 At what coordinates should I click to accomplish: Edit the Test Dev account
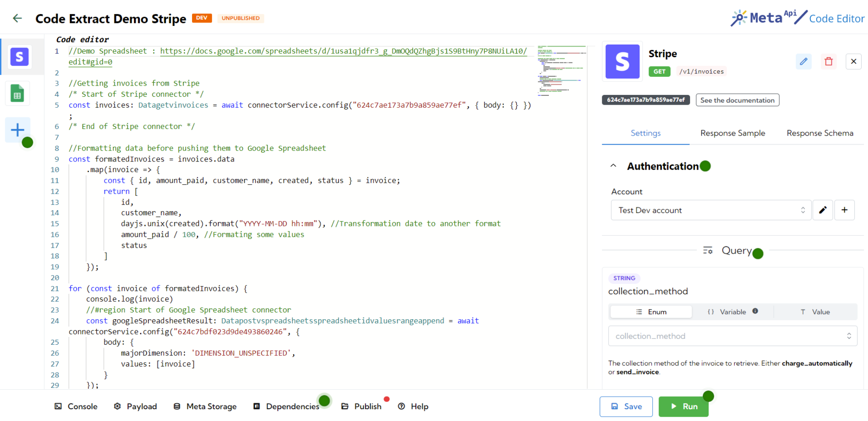(823, 210)
